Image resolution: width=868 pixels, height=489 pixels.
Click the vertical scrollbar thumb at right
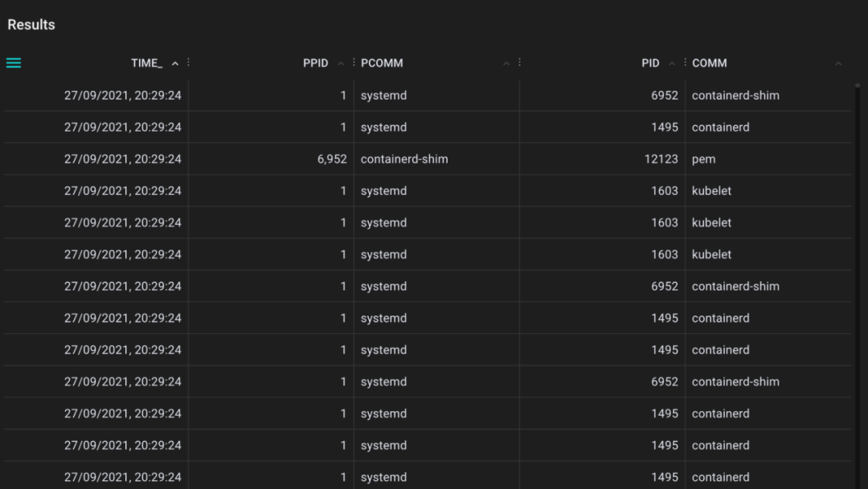tap(858, 86)
